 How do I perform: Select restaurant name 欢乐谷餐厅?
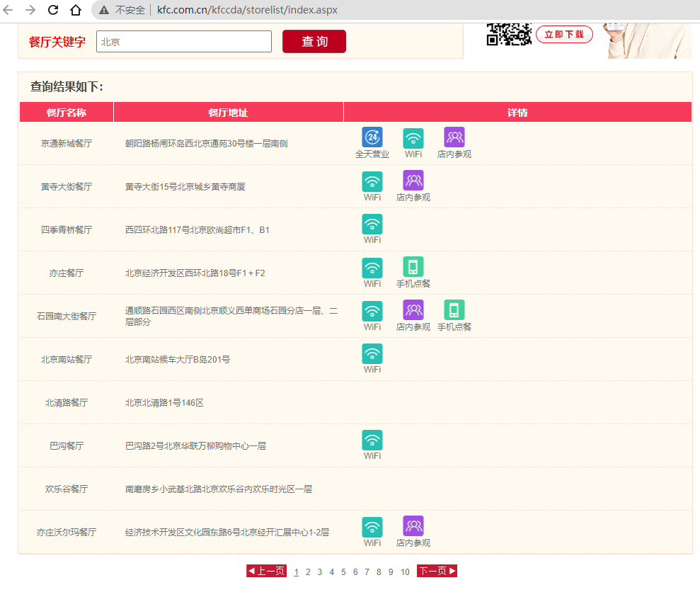click(x=67, y=489)
